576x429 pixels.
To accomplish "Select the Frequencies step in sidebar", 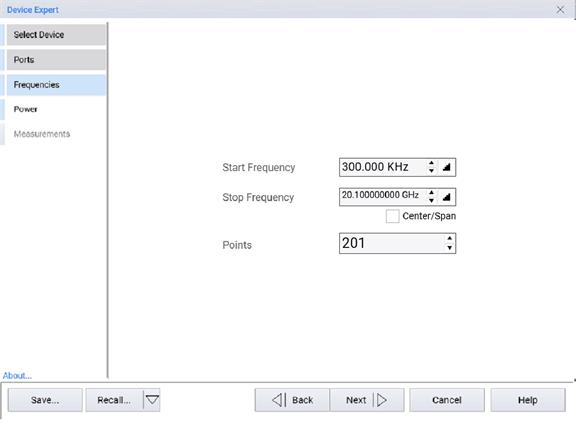I will (57, 85).
